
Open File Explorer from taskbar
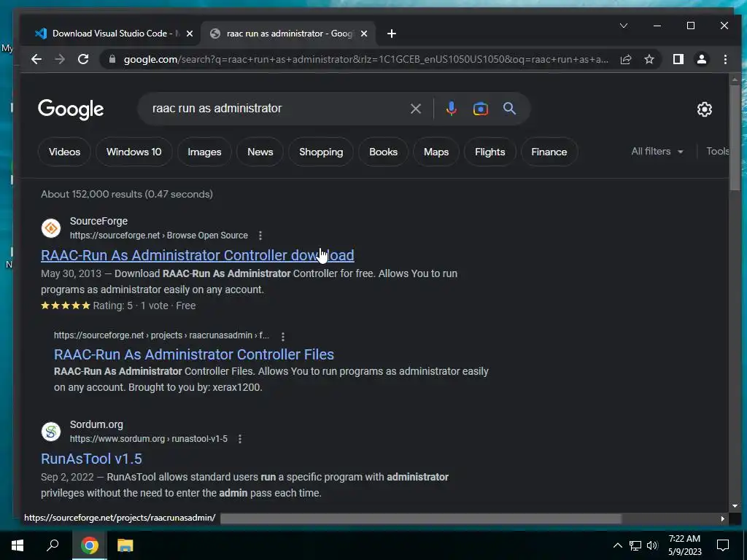[125, 545]
